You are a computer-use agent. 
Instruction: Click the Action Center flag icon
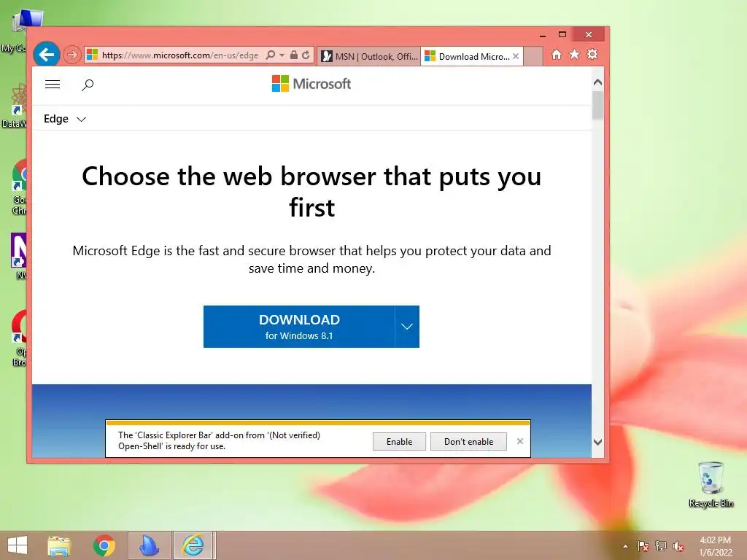[x=643, y=546]
